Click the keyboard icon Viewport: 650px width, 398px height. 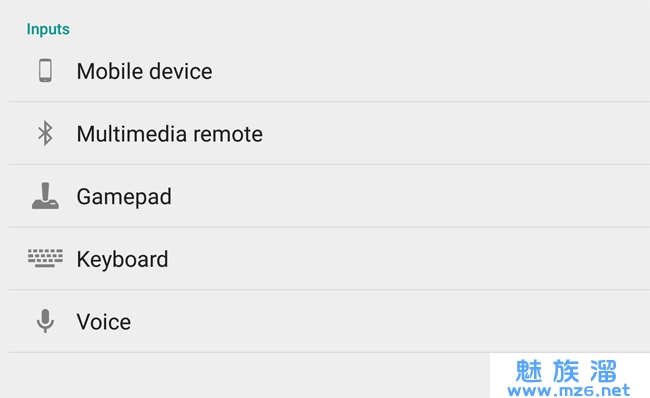[x=45, y=258]
